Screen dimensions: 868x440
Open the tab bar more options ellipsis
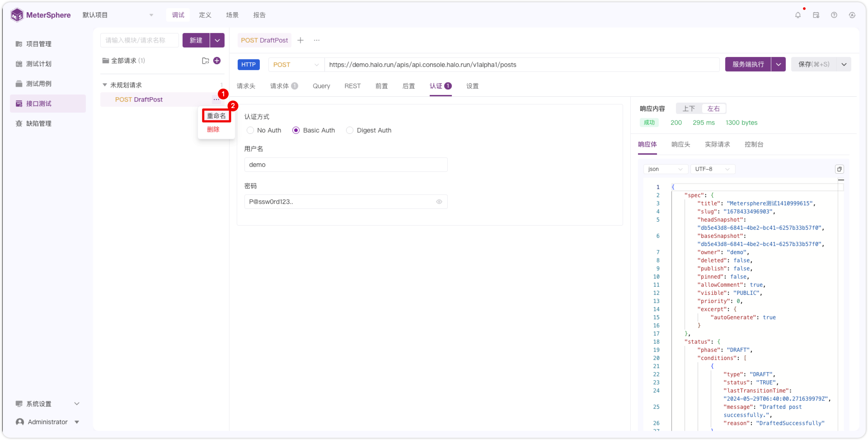[317, 40]
